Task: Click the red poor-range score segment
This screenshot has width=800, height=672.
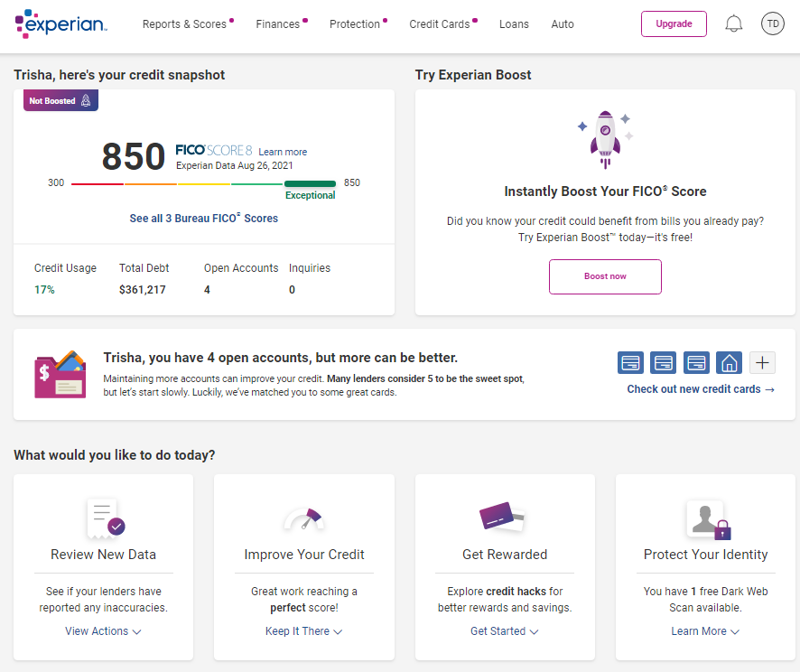Action: pos(98,183)
